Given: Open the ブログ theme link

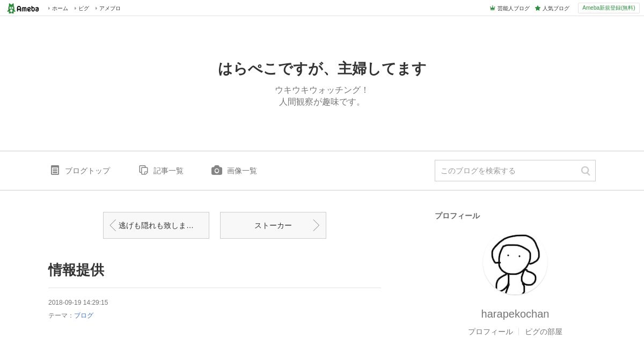Looking at the screenshot, I should coord(84,315).
